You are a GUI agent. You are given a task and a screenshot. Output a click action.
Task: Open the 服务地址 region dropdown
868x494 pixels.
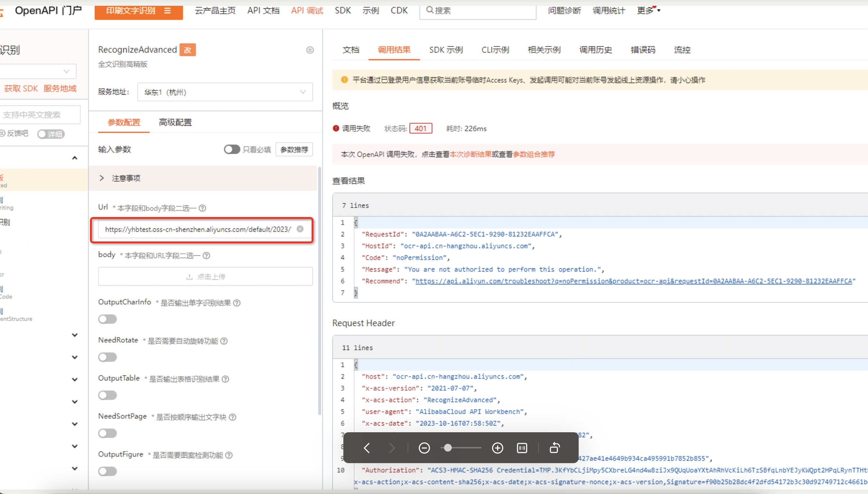click(225, 92)
